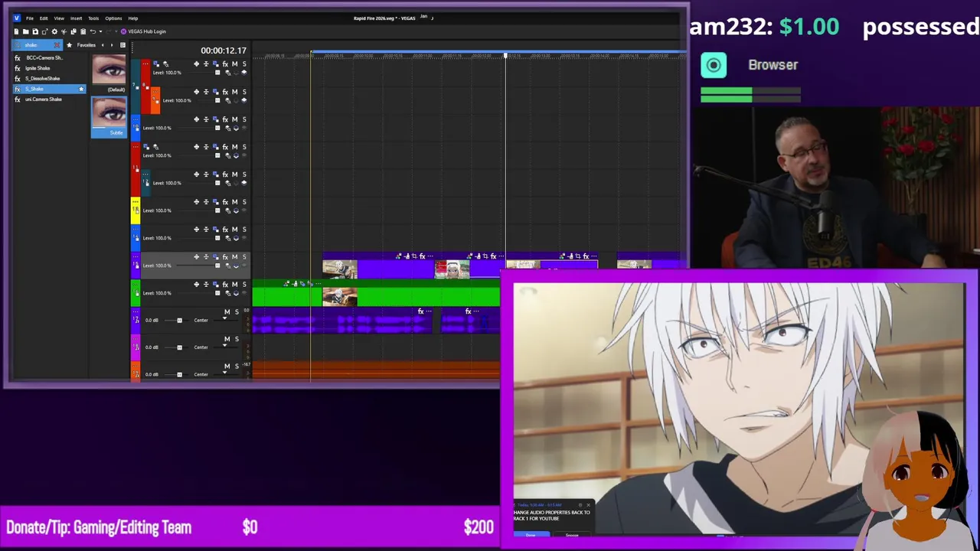Solo video track 15
The height and width of the screenshot is (551, 980).
tap(244, 257)
